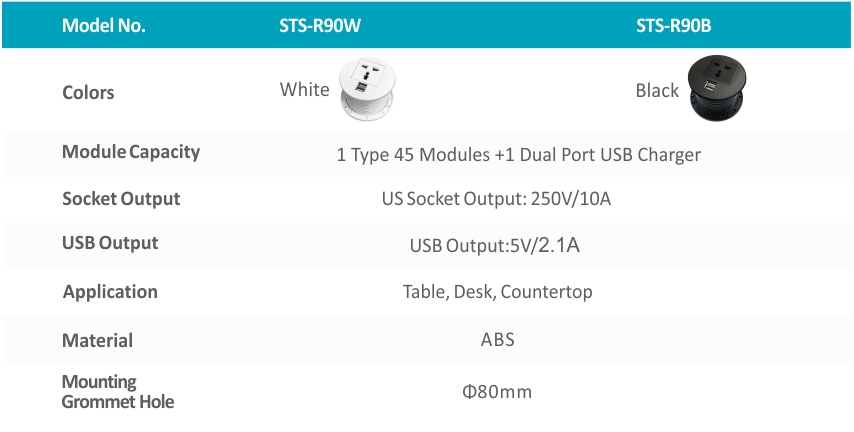This screenshot has height=432, width=854.
Task: Click the white socket product image
Action: [x=367, y=89]
